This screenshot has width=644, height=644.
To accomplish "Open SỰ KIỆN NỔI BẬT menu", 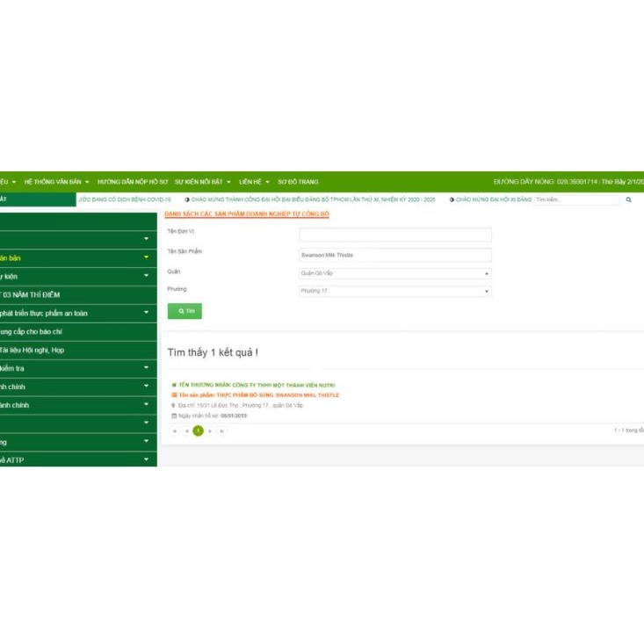I will (202, 182).
